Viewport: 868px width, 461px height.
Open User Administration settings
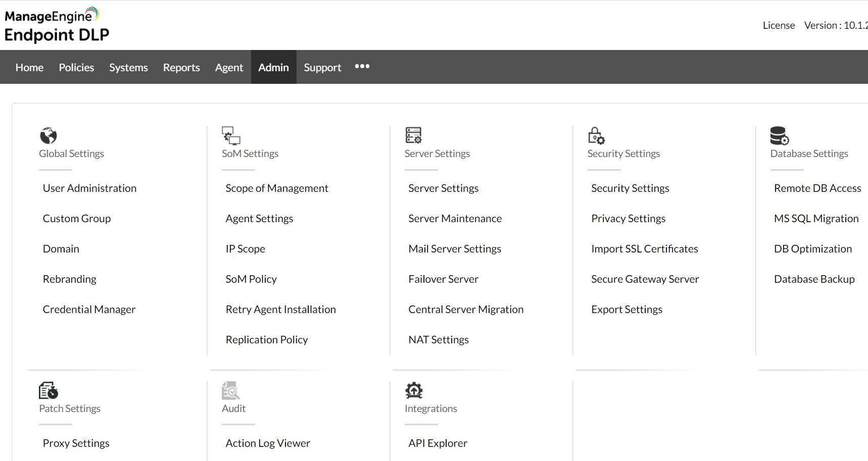(89, 188)
